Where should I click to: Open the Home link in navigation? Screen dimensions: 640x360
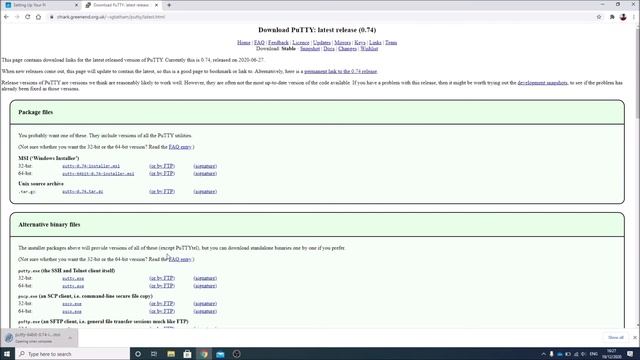click(x=244, y=42)
